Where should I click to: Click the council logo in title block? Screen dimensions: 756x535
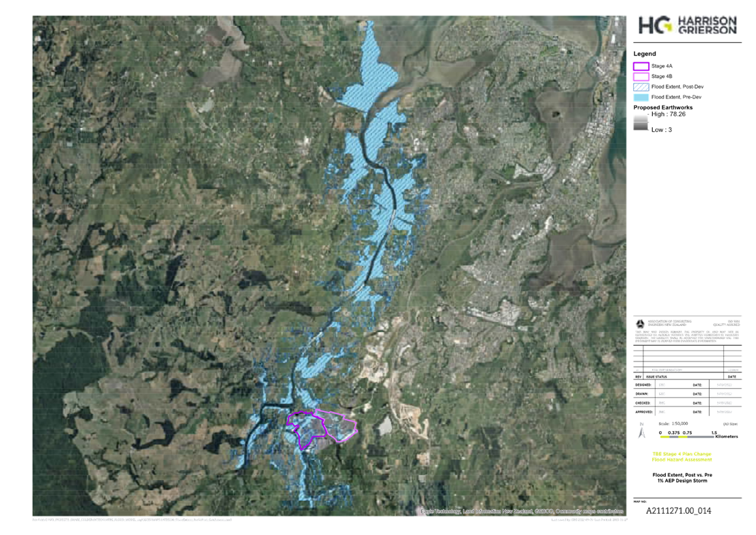640,323
